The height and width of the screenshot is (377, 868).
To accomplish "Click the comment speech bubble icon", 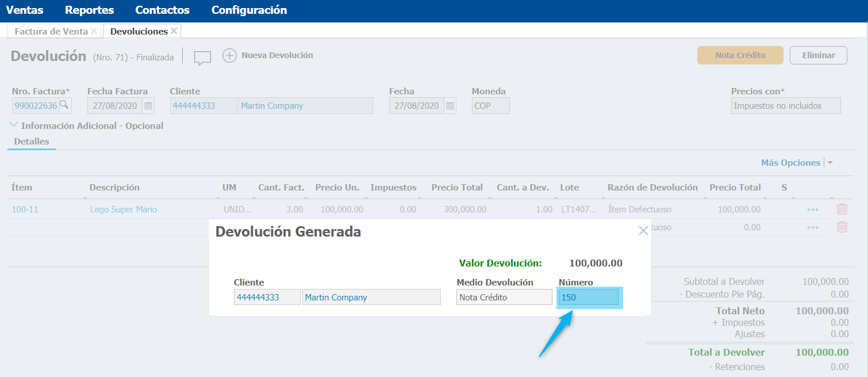I will click(x=202, y=57).
